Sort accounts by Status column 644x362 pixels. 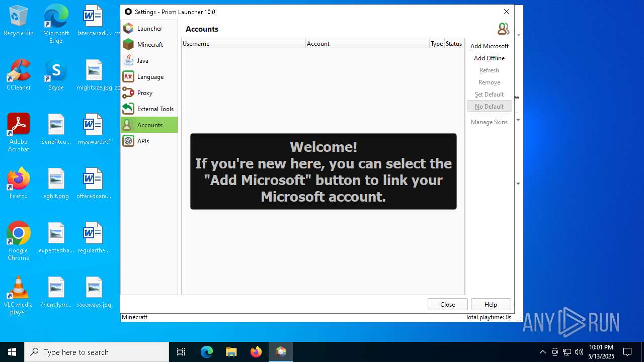[454, 44]
